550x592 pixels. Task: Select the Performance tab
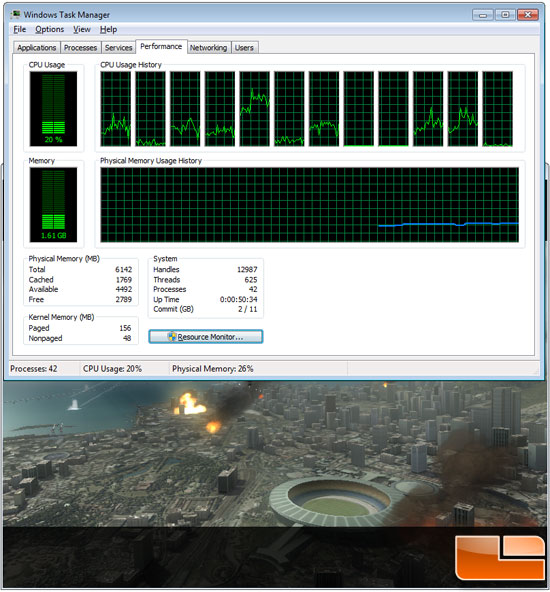point(161,46)
